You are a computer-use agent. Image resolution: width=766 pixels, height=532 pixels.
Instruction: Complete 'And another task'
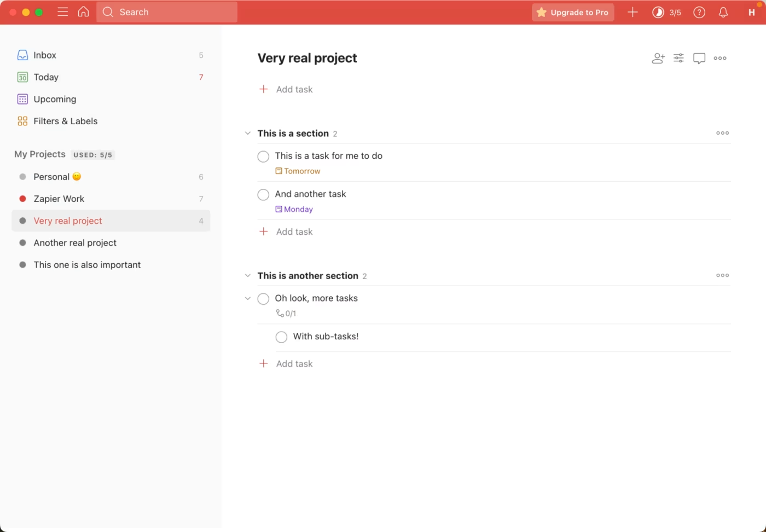tap(263, 195)
